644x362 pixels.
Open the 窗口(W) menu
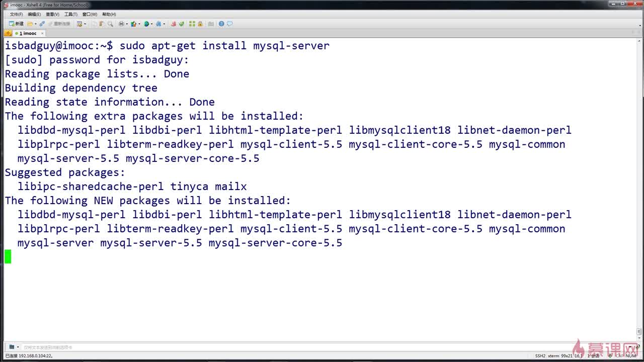click(90, 14)
